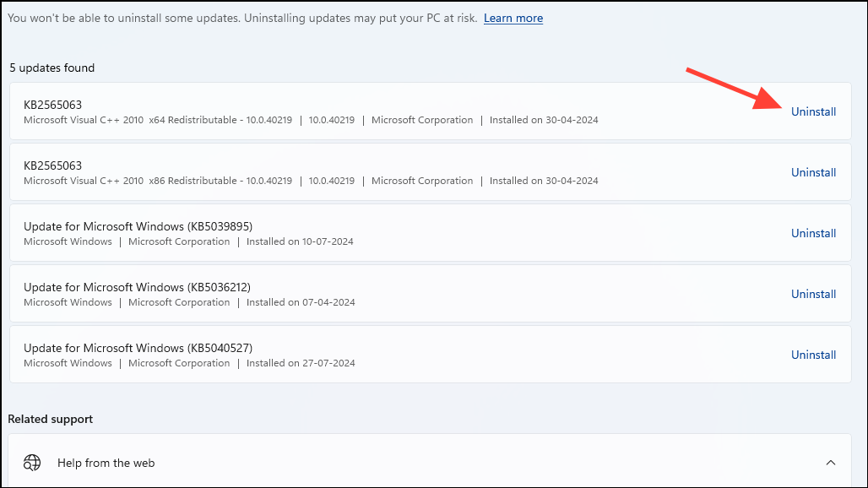The width and height of the screenshot is (868, 488).
Task: Click 'Installed on 07-04-2024' text
Action: click(301, 302)
